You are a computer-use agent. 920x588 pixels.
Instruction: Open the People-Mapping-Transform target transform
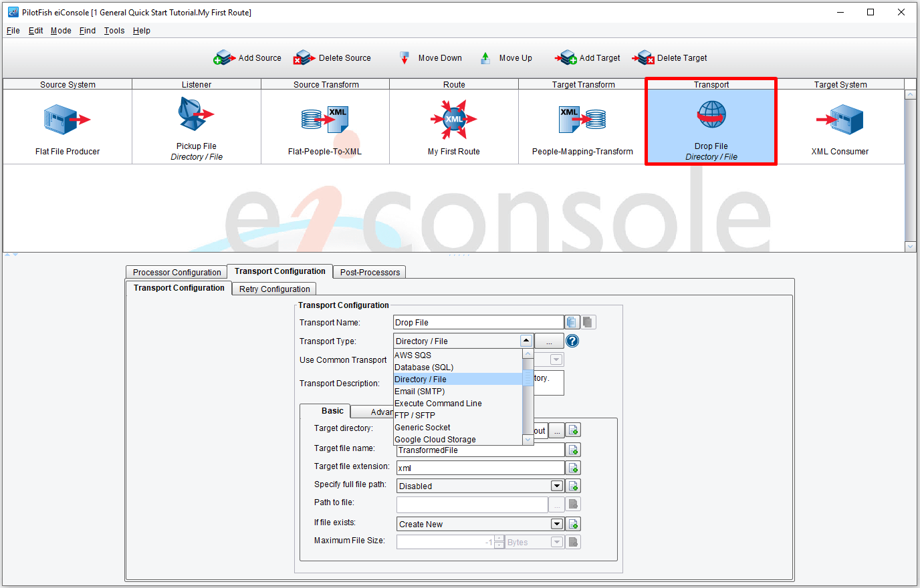[x=582, y=128]
